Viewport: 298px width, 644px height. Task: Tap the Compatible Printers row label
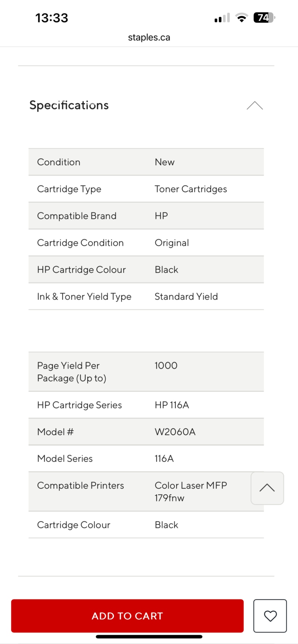coord(80,486)
